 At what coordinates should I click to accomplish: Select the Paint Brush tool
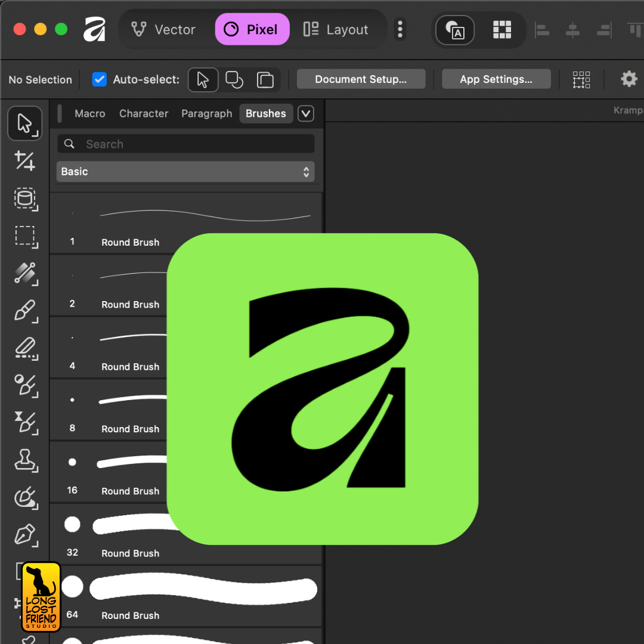click(x=26, y=311)
